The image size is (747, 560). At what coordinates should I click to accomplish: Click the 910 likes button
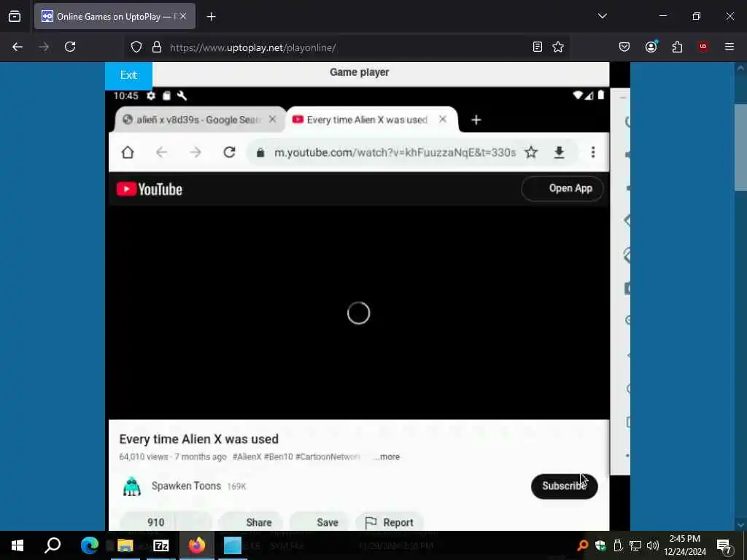point(147,522)
